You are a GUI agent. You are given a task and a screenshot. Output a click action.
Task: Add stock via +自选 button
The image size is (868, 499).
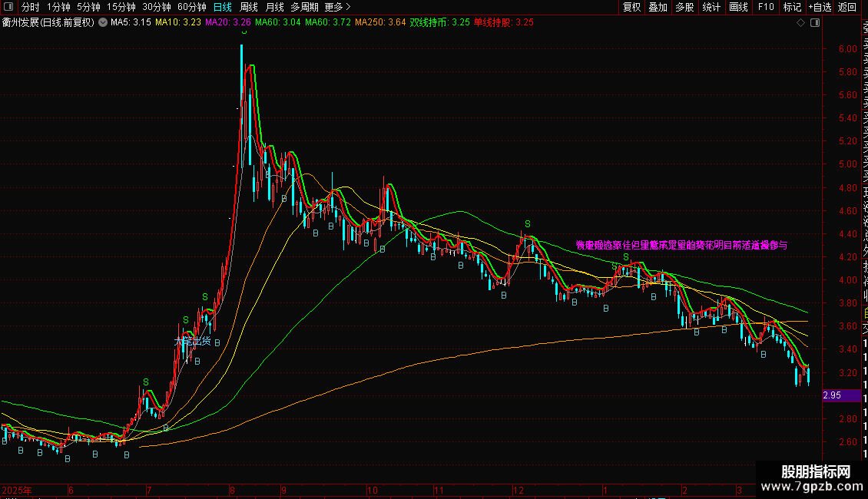tap(820, 7)
